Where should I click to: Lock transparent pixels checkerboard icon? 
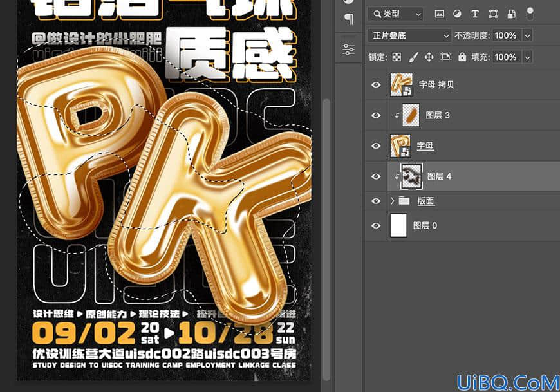click(x=397, y=57)
